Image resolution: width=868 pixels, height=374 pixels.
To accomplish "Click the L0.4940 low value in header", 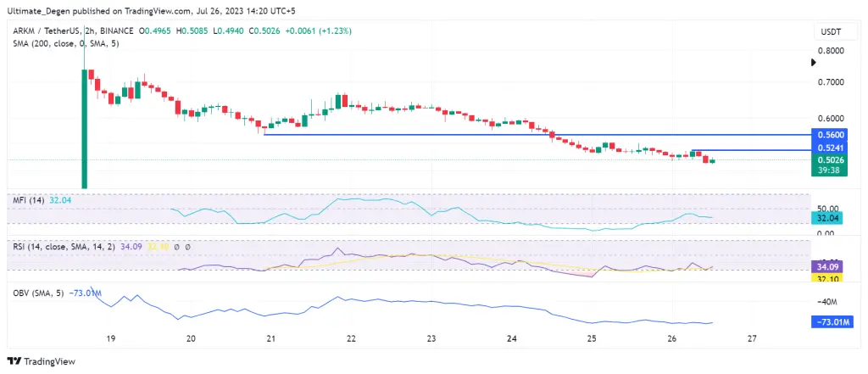I will (227, 31).
